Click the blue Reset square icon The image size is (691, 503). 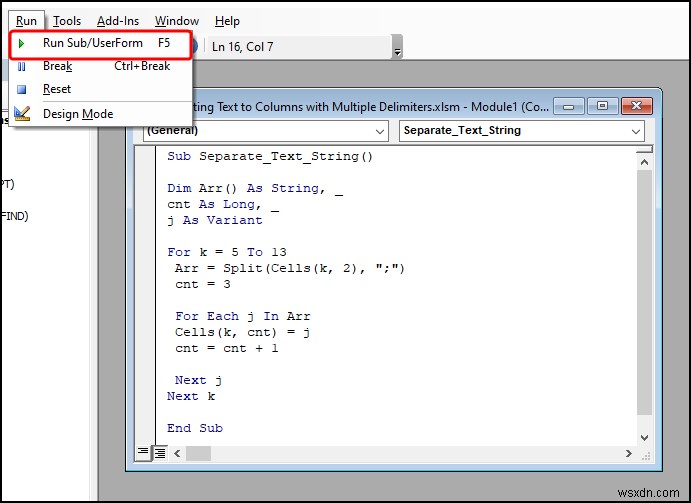pos(21,89)
